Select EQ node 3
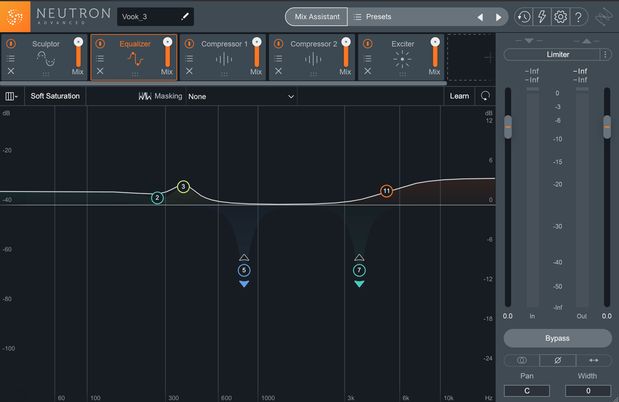 pos(183,187)
